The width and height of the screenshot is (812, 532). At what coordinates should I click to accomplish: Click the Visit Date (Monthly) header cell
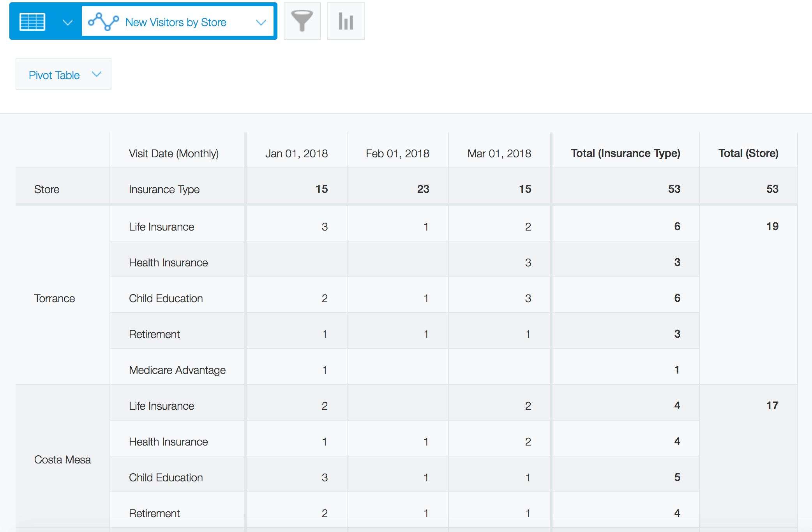coord(173,153)
